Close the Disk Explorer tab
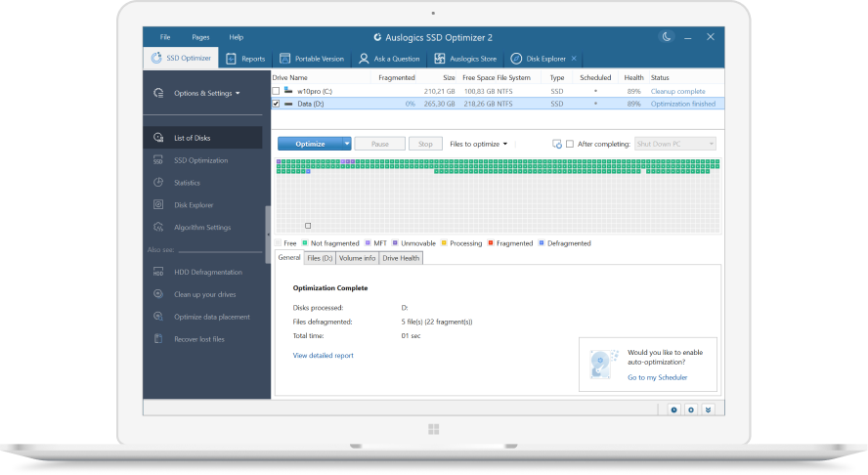The image size is (868, 475). coord(574,59)
